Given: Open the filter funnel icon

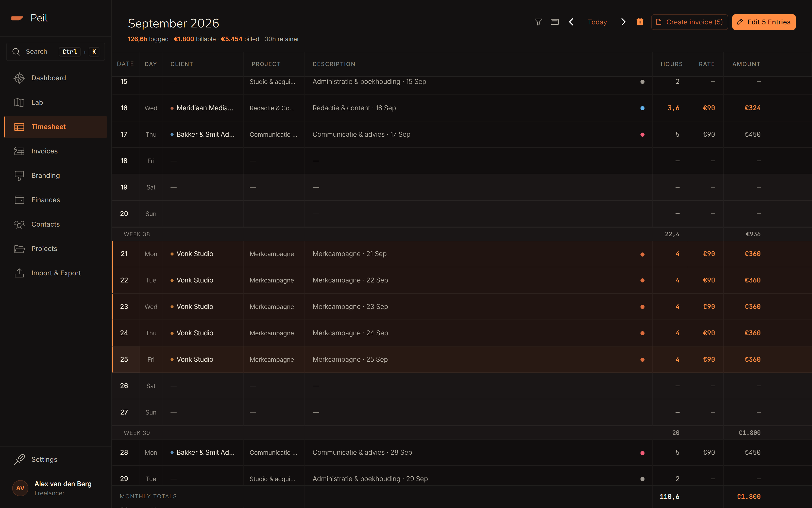Looking at the screenshot, I should point(538,22).
